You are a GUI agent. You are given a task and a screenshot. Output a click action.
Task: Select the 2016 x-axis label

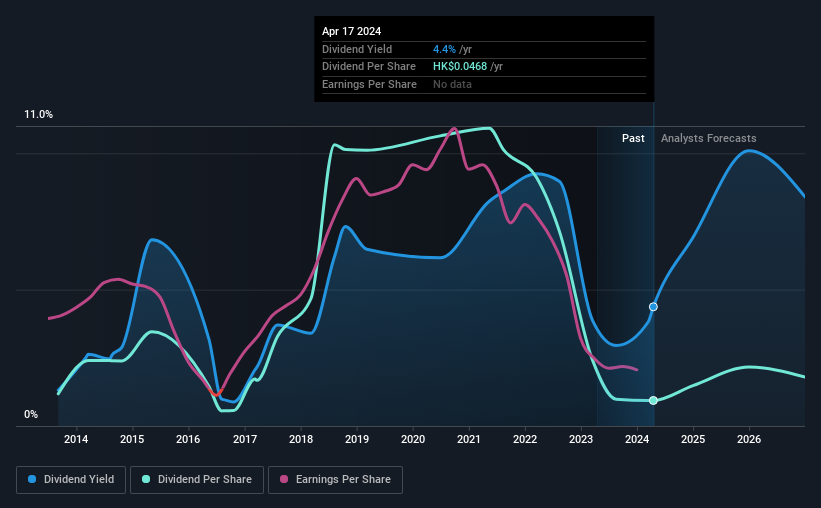(188, 439)
